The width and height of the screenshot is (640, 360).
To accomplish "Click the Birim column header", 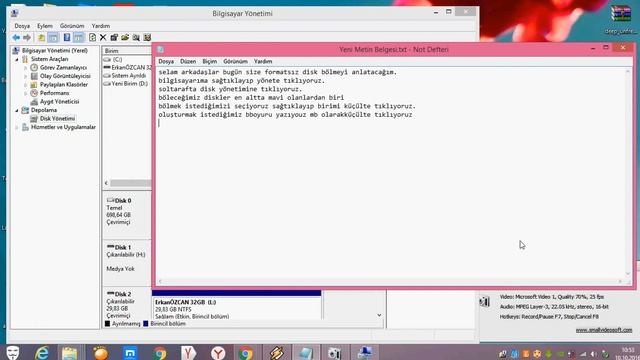I will pos(127,51).
